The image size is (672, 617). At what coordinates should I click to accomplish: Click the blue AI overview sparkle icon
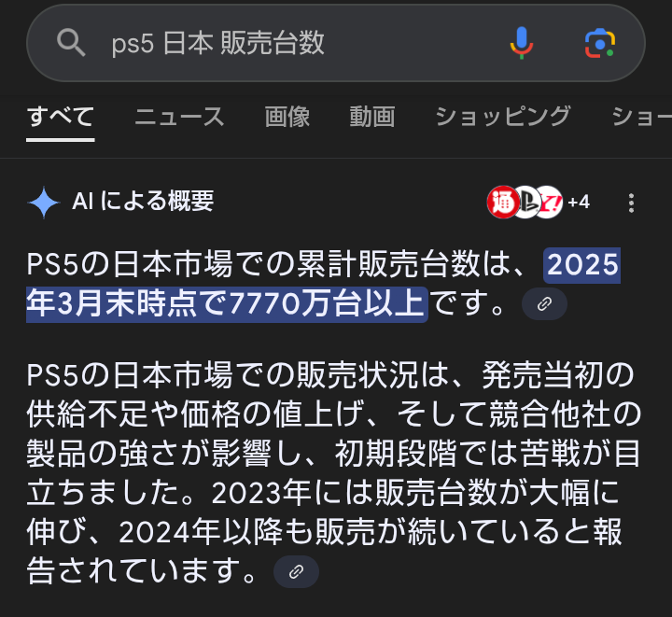coord(44,203)
